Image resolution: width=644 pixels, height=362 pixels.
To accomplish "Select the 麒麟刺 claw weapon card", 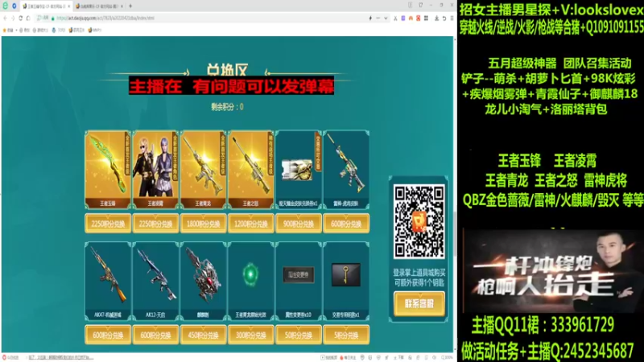I will point(203,281).
